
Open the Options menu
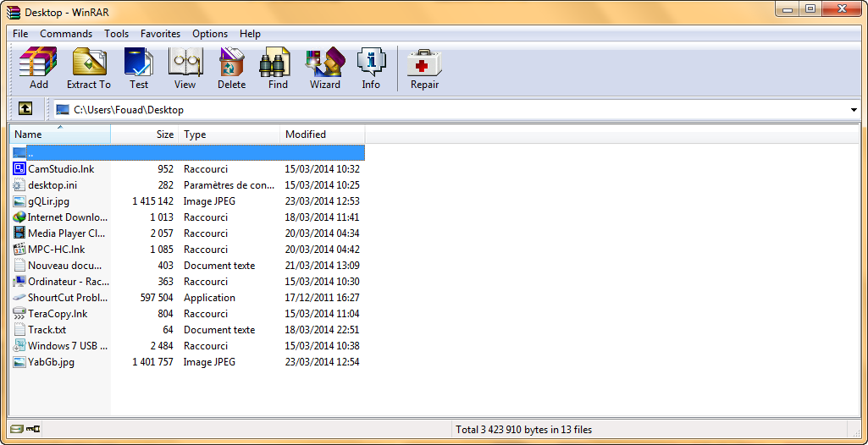[210, 34]
